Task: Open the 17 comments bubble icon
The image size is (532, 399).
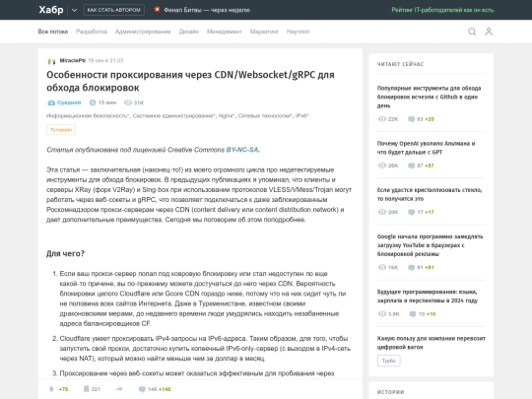Action: click(x=411, y=212)
